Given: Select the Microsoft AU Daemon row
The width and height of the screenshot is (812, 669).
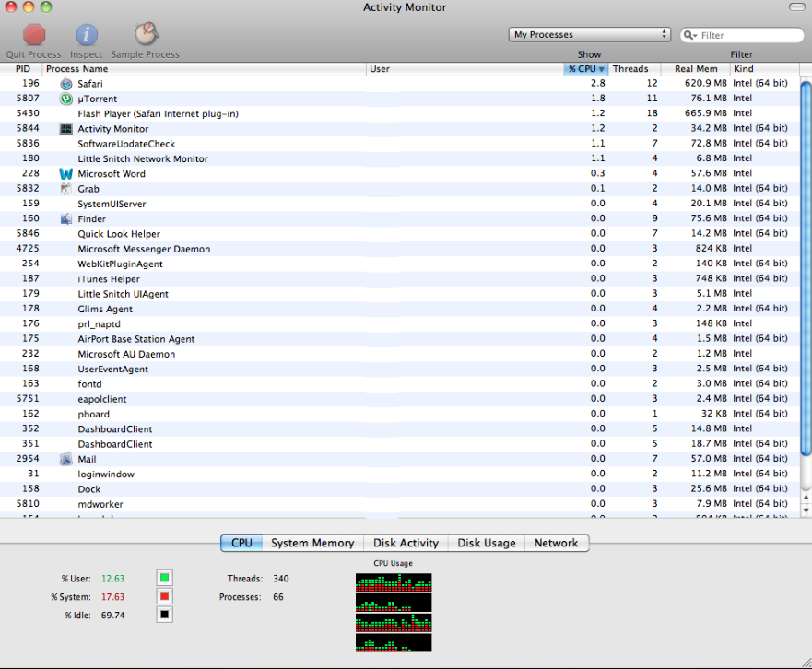Looking at the screenshot, I should click(399, 354).
